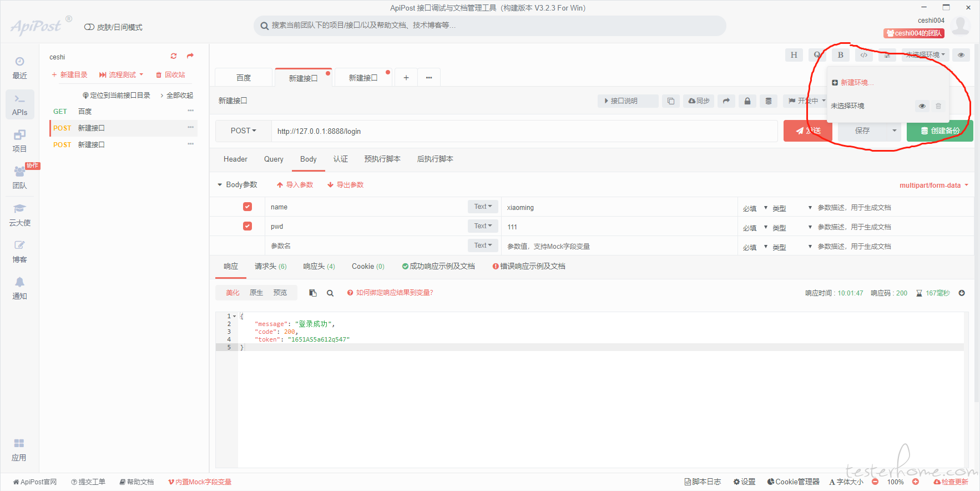Open the add new tab plus button
980x491 pixels.
coord(406,78)
